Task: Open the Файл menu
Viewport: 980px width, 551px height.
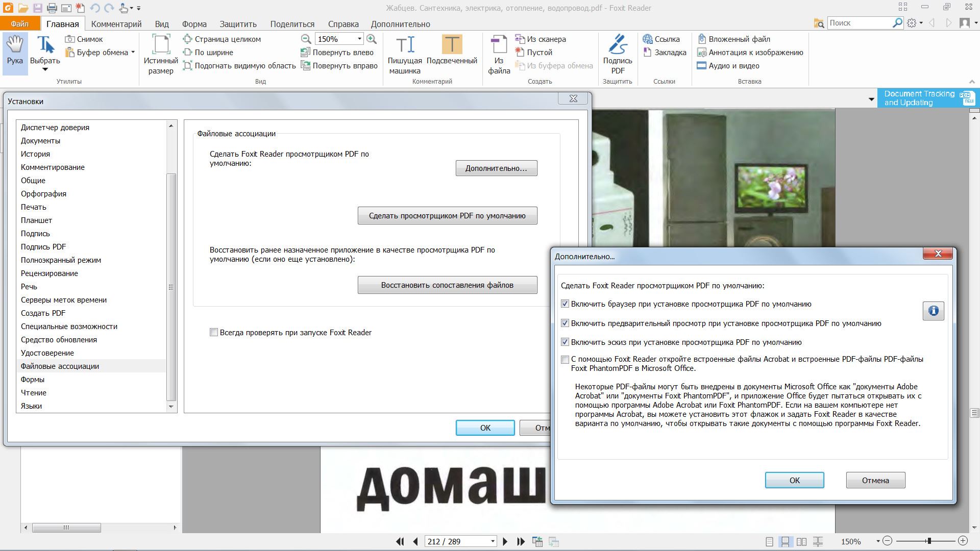Action: pos(20,24)
